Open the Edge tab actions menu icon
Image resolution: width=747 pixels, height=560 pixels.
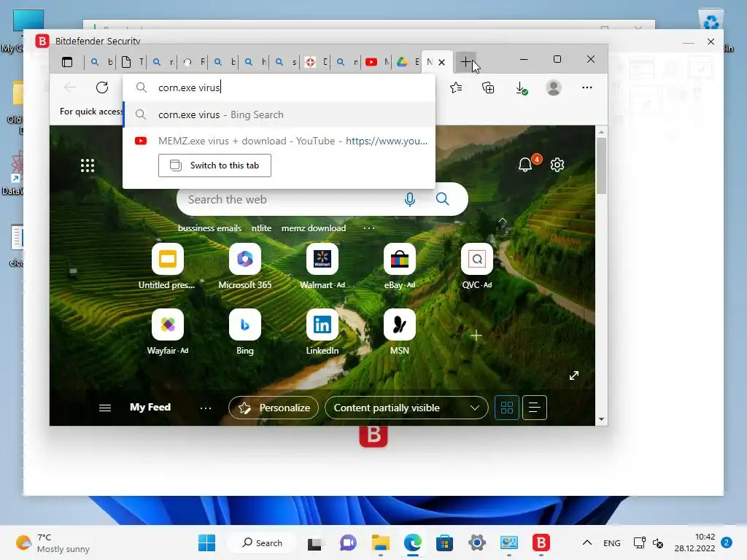(x=67, y=62)
